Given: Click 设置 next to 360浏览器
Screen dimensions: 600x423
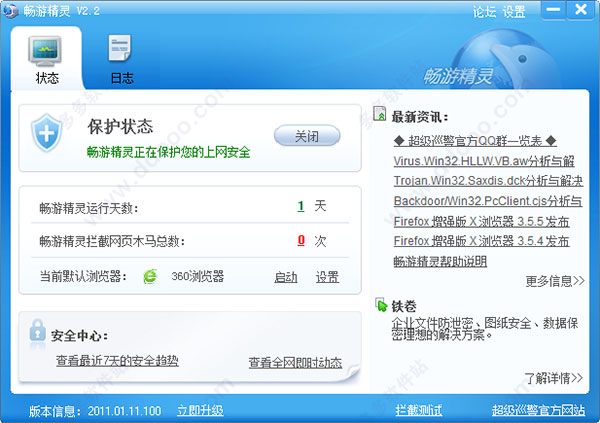Looking at the screenshot, I should [327, 277].
